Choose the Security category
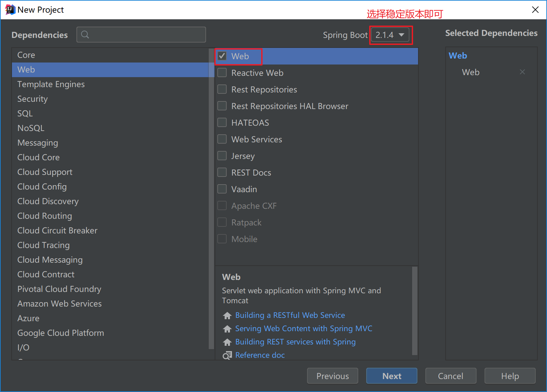The height and width of the screenshot is (392, 547). tap(110, 99)
